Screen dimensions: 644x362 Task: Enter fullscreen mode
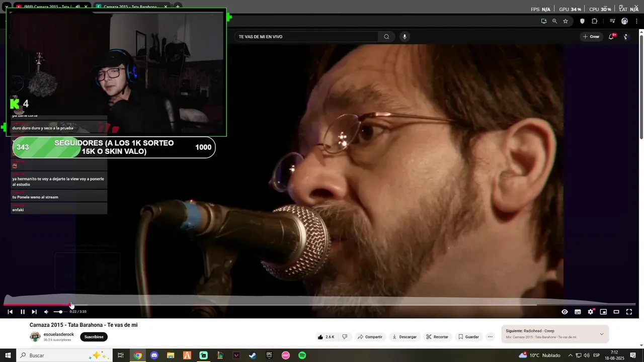click(629, 312)
